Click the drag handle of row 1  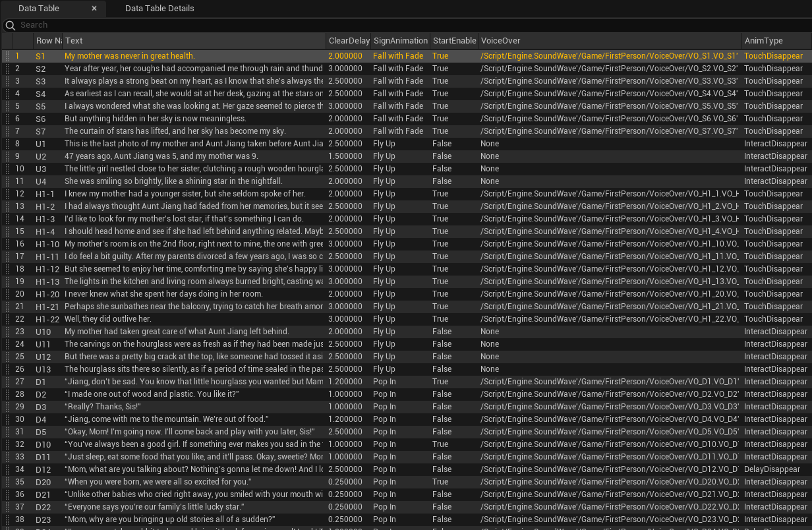pyautogui.click(x=7, y=57)
